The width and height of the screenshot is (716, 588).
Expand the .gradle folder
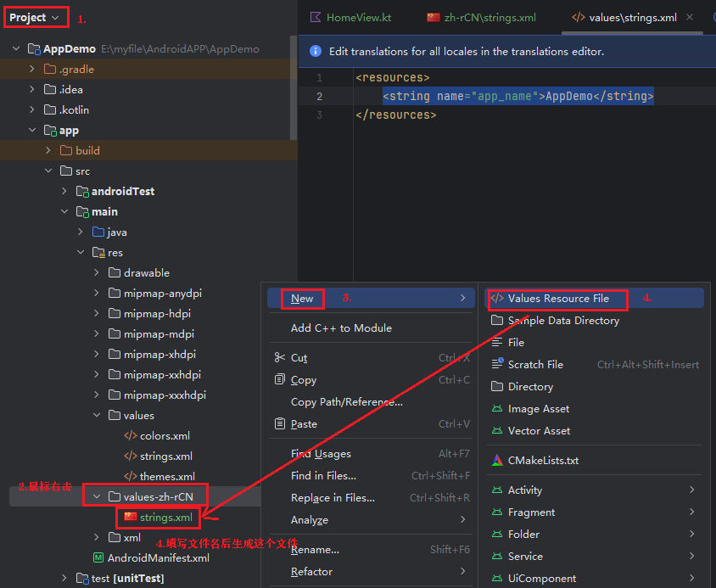click(x=32, y=69)
